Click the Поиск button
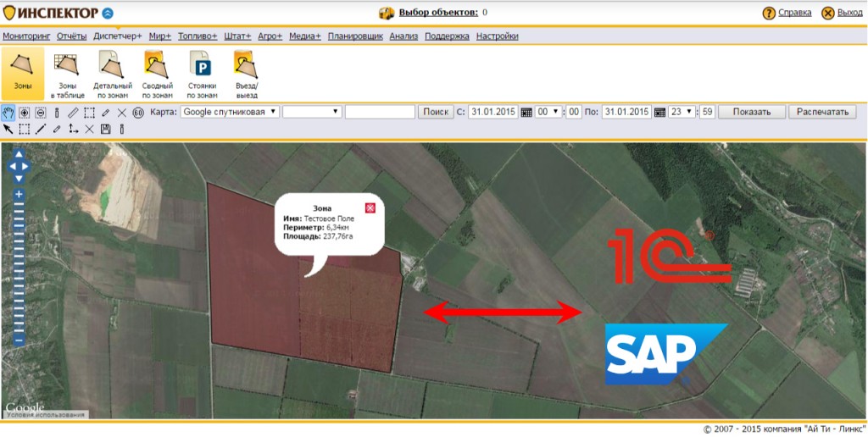Image resolution: width=868 pixels, height=437 pixels. [436, 112]
